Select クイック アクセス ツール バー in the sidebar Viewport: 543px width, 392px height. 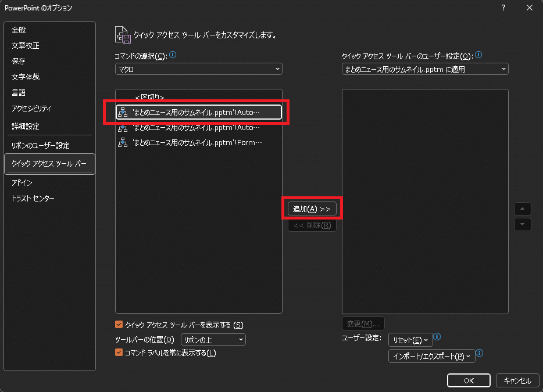click(49, 164)
